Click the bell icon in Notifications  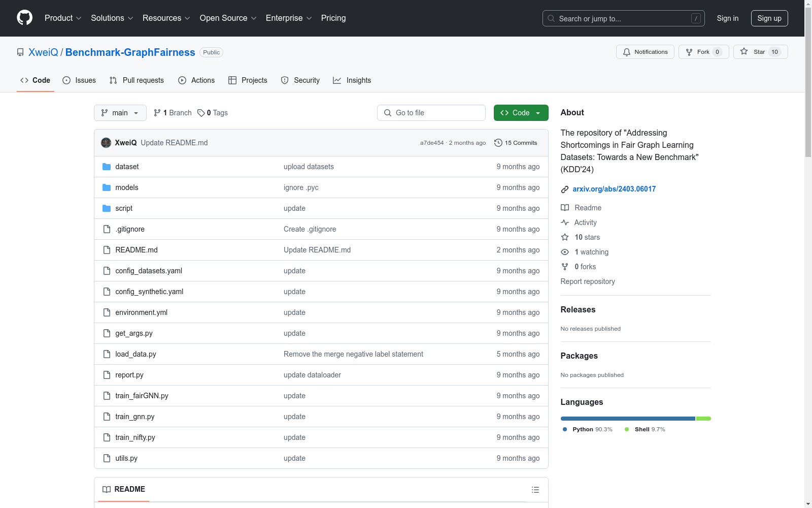point(627,52)
